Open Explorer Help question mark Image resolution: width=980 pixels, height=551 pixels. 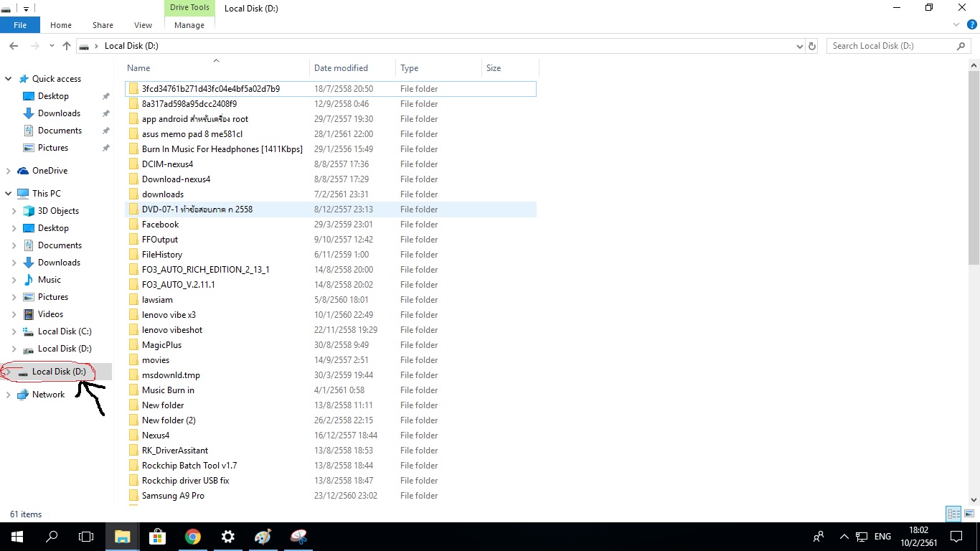pos(972,25)
